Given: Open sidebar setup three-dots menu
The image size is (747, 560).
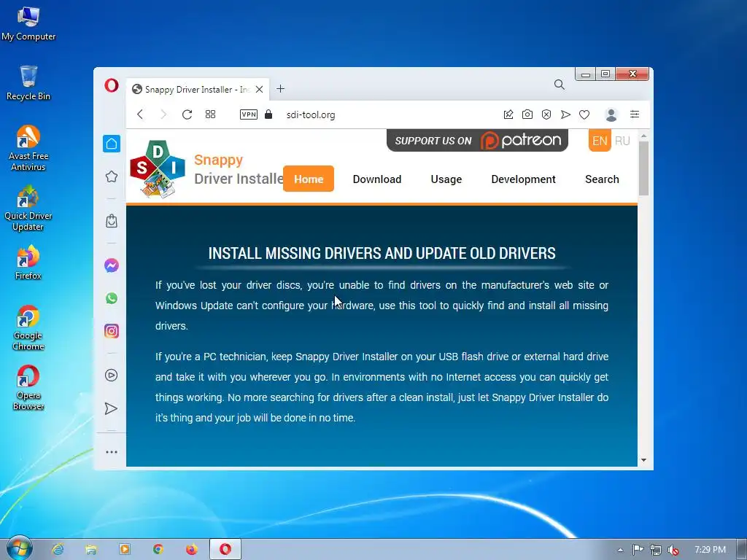Looking at the screenshot, I should 112,452.
